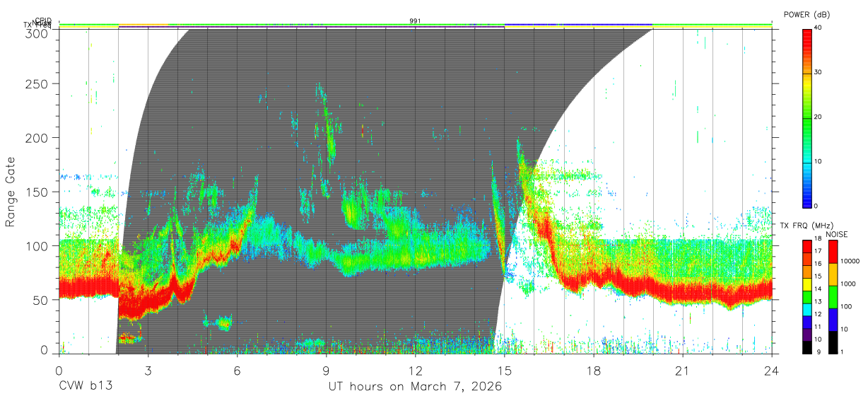
Task: Click the 991 CPID value above the plot
Action: click(415, 21)
